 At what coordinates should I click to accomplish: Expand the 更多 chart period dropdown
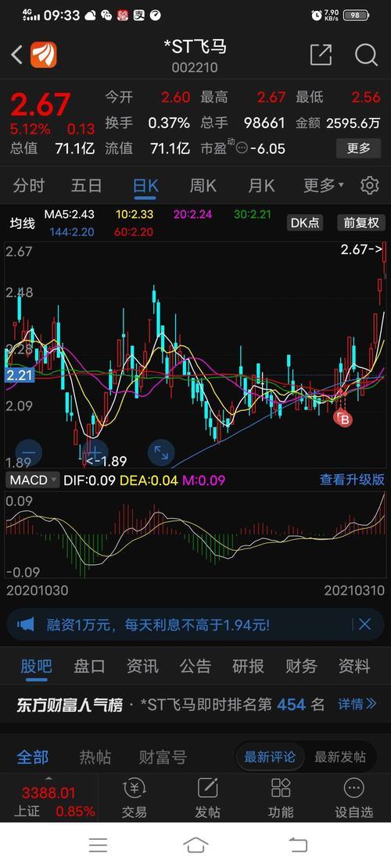point(324,185)
